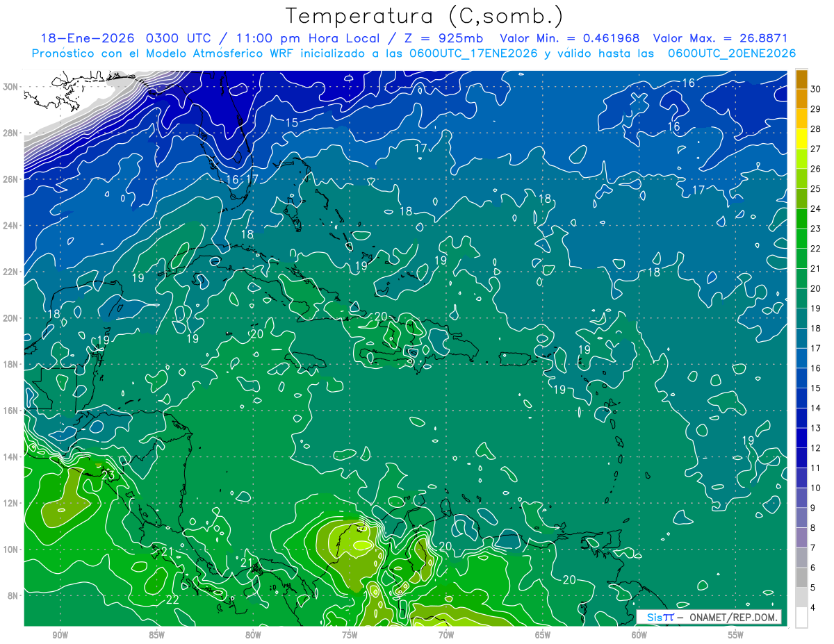Click the "8N" latitude axis label
The width and height of the screenshot is (834, 644).
(x=13, y=596)
